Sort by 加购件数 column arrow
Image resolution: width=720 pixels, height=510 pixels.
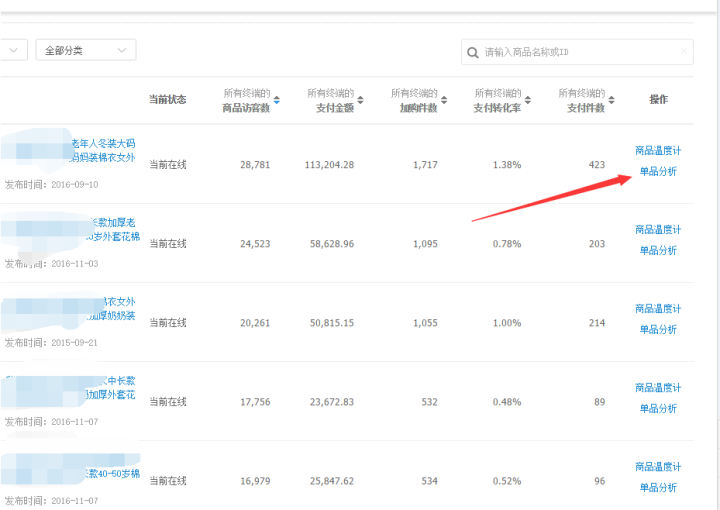point(444,100)
